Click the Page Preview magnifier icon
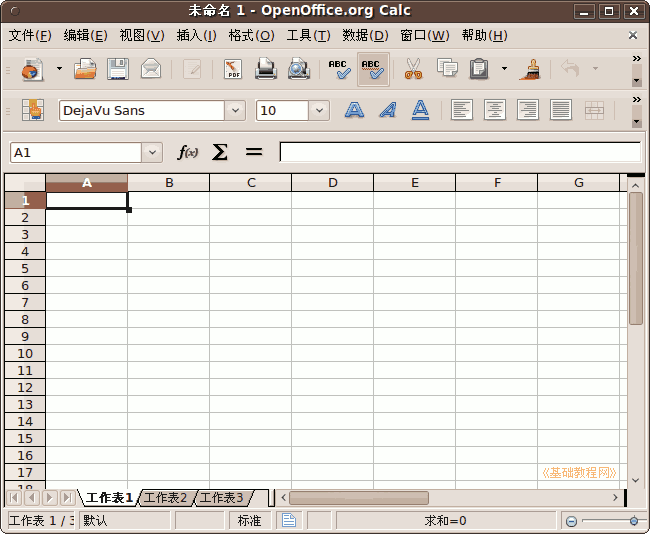The width and height of the screenshot is (650, 534). point(298,69)
